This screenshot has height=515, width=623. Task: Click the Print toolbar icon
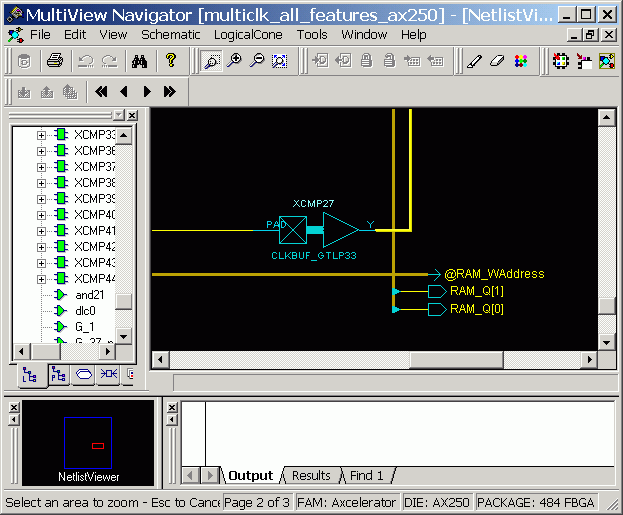[x=55, y=61]
